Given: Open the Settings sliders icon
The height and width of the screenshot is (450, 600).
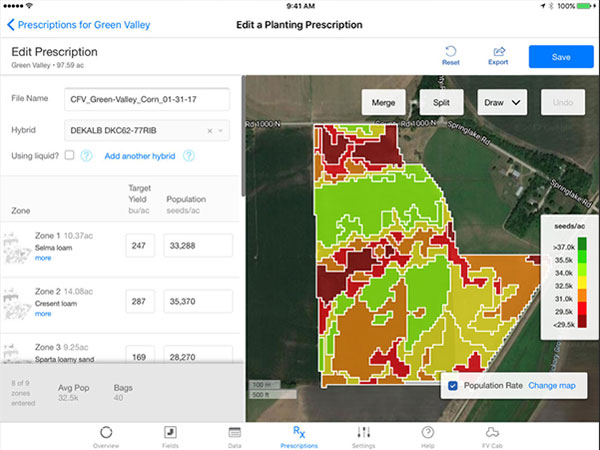Looking at the screenshot, I should 364,430.
